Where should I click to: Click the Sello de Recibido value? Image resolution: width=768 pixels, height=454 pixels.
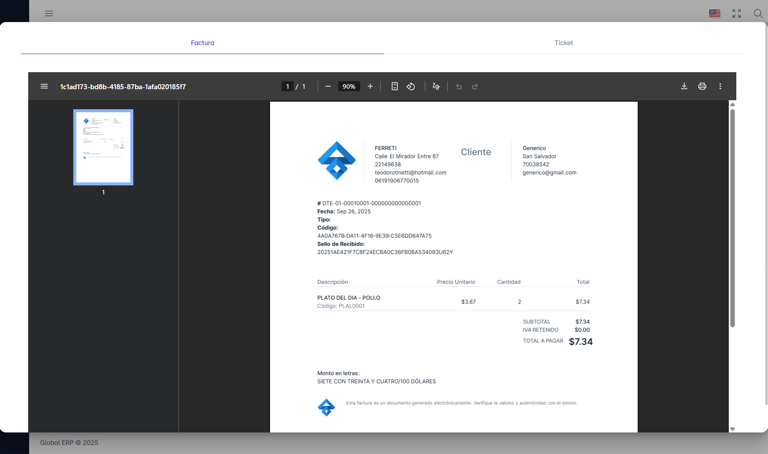pos(385,252)
